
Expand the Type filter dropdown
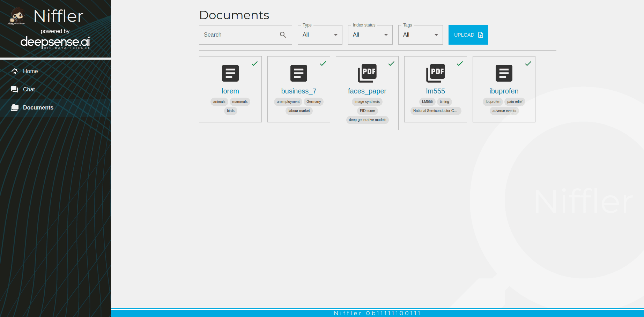(320, 35)
